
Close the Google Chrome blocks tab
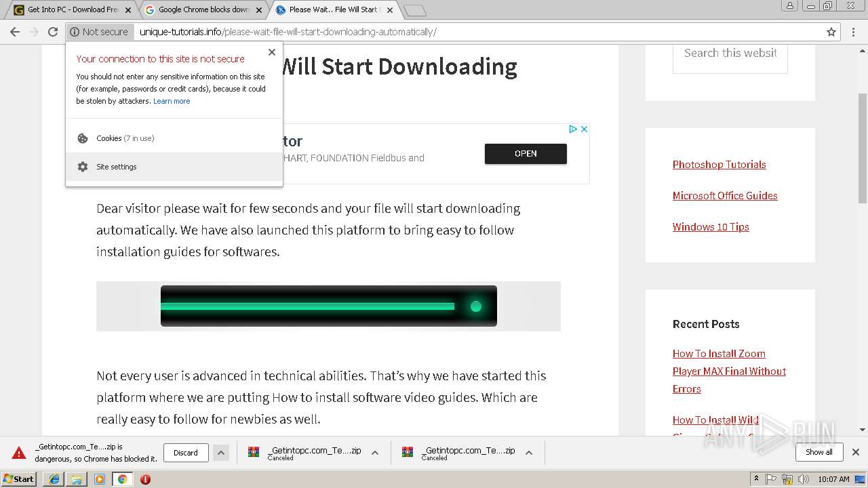point(259,10)
